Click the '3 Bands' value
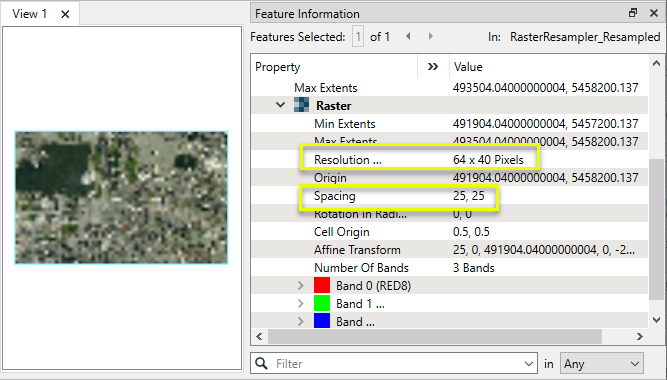The width and height of the screenshot is (667, 380). tap(473, 268)
